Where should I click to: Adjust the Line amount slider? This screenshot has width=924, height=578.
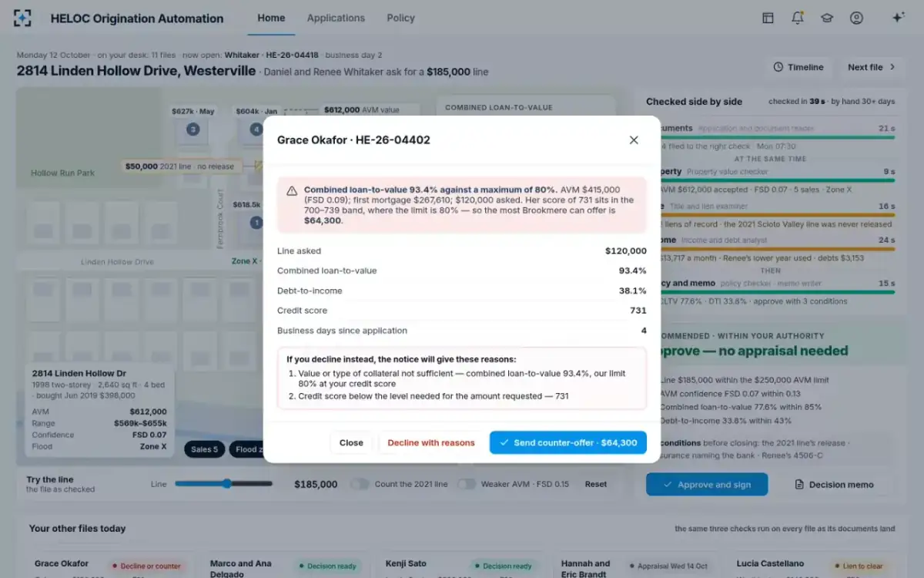click(x=223, y=484)
